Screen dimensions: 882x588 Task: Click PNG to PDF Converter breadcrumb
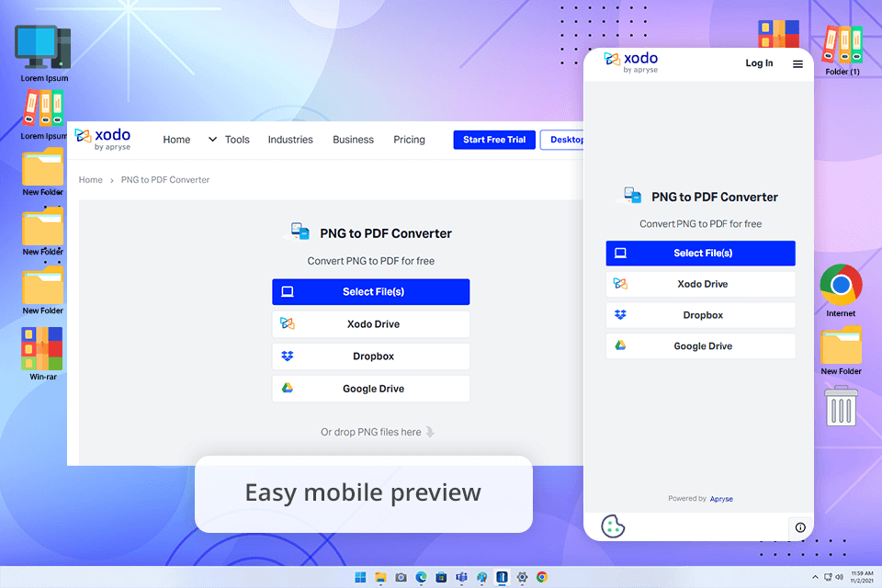click(x=165, y=180)
